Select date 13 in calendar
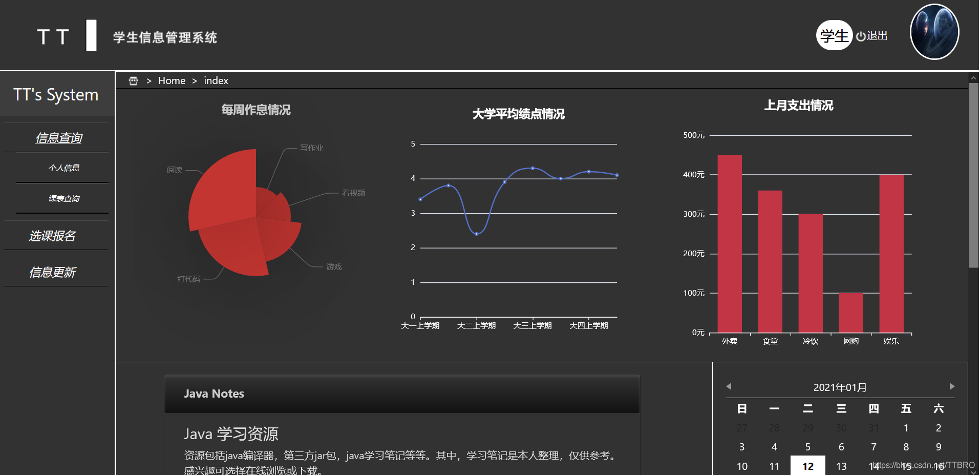 point(841,466)
